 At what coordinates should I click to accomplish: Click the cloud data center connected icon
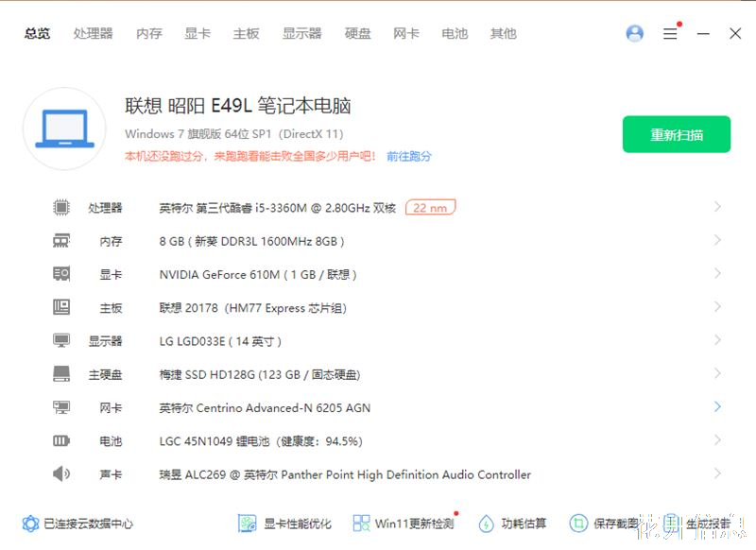pyautogui.click(x=30, y=524)
